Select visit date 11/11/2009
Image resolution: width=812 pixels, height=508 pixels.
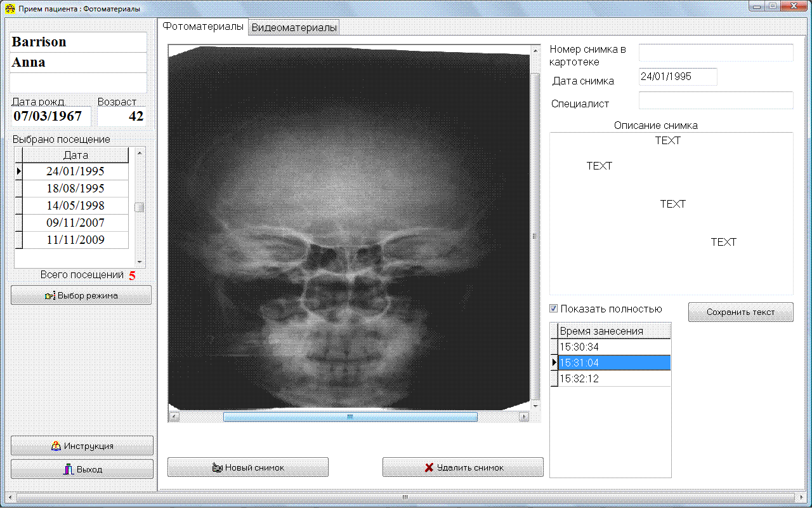click(x=75, y=240)
